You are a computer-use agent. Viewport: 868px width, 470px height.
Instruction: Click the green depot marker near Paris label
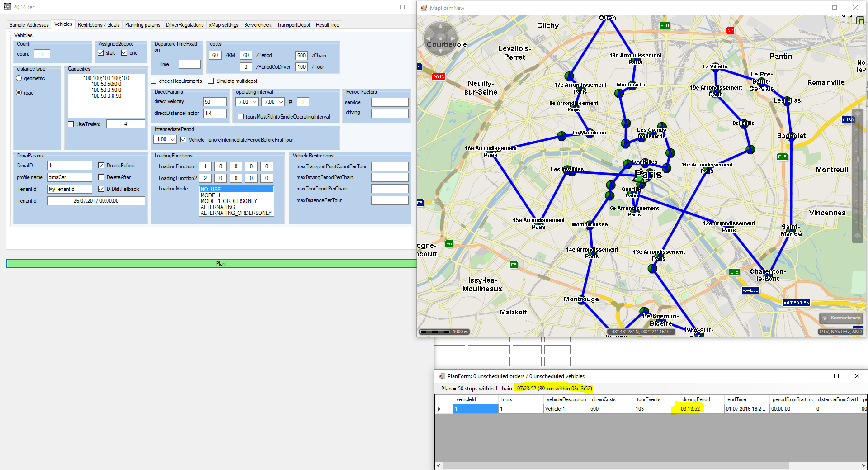[640, 178]
